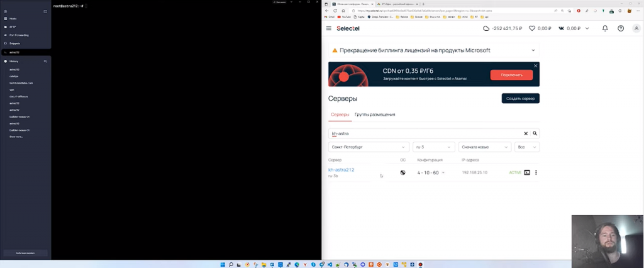Open the VK balance 0,00 ₽
Screen dimensions: 644x268
click(x=569, y=28)
